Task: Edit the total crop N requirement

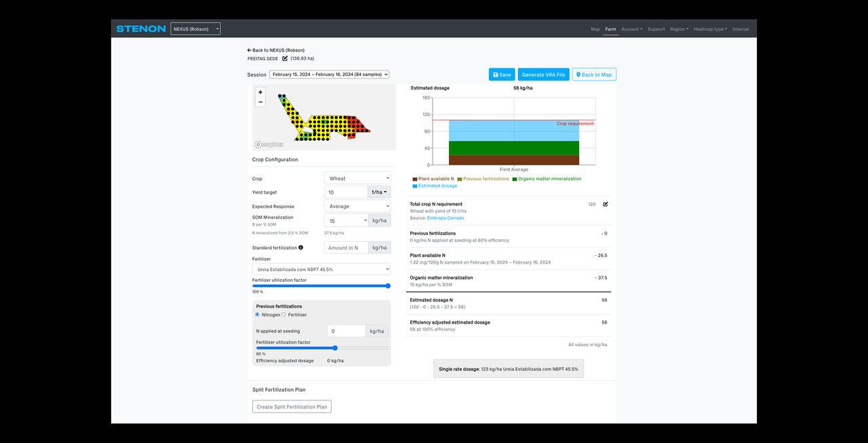Action: 605,204
